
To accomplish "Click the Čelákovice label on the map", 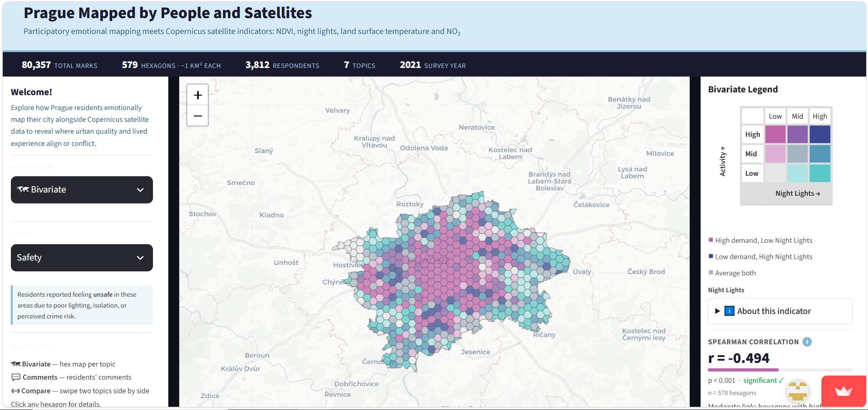I will pyautogui.click(x=591, y=205).
